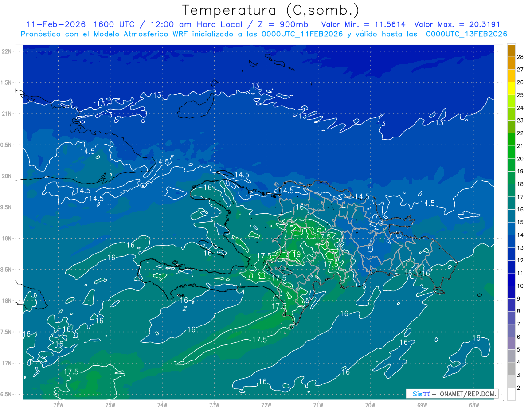This screenshot has width=532, height=411.
Task: Select the 21N latitude axis label
Action: 7,114
